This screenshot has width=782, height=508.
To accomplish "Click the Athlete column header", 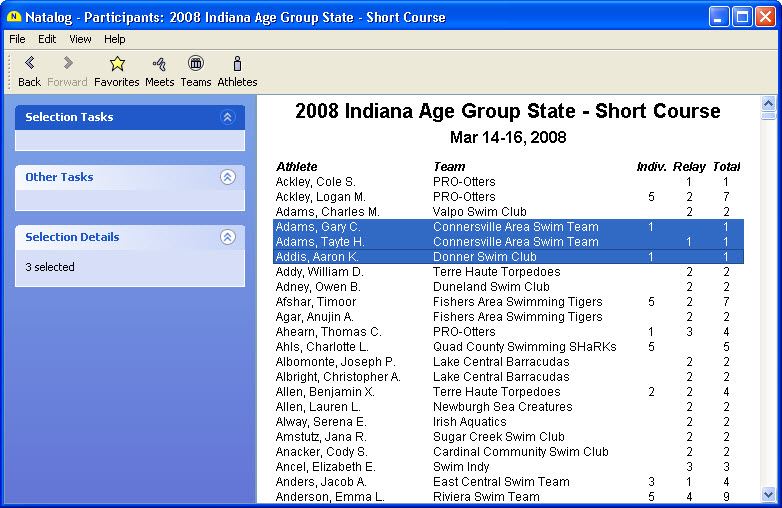I will click(x=296, y=166).
